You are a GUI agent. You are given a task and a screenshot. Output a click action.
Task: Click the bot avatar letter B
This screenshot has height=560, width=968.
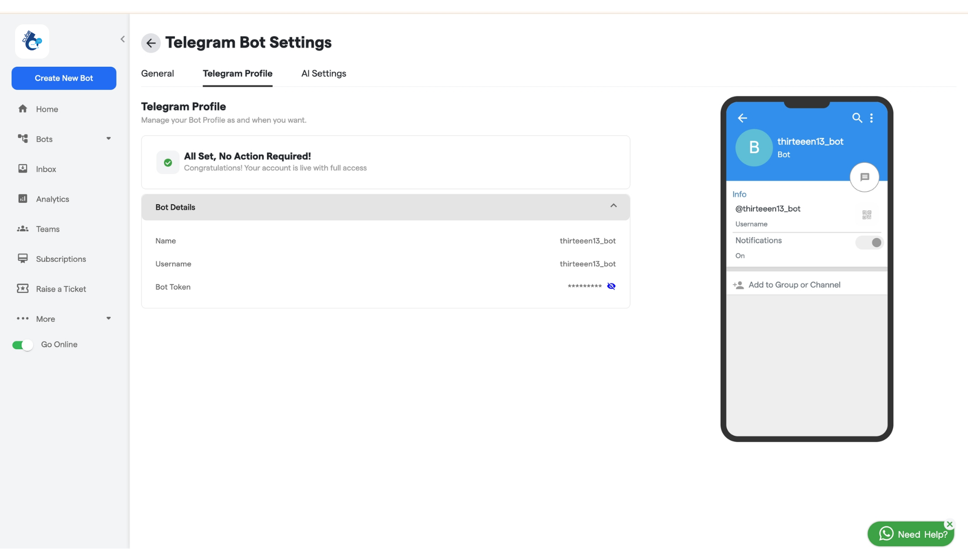(x=754, y=148)
